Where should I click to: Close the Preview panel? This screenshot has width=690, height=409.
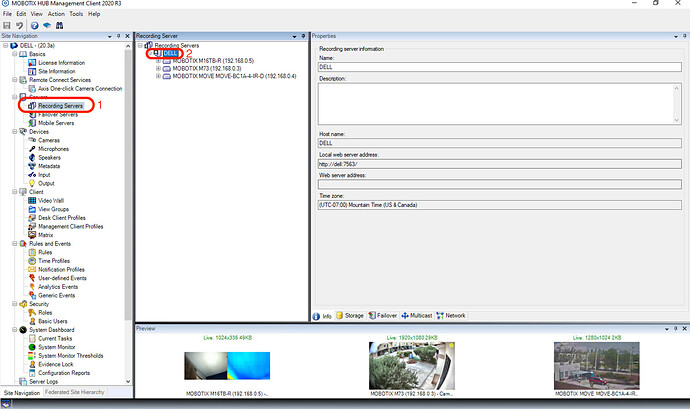[685, 328]
